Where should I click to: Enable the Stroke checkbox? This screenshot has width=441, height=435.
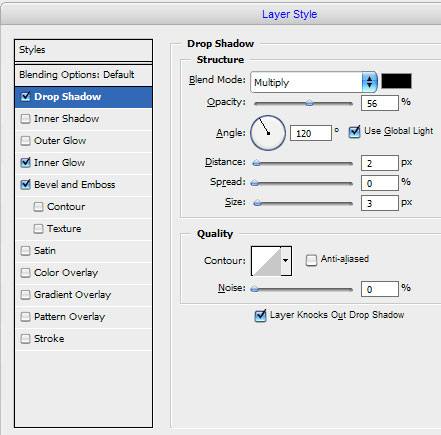25,339
